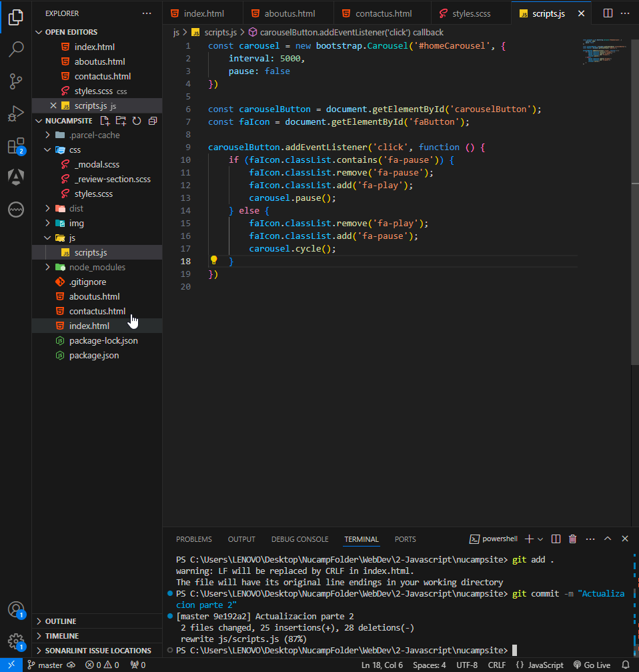Open the Search view icon
Viewport: 639px width, 672px height.
click(16, 49)
